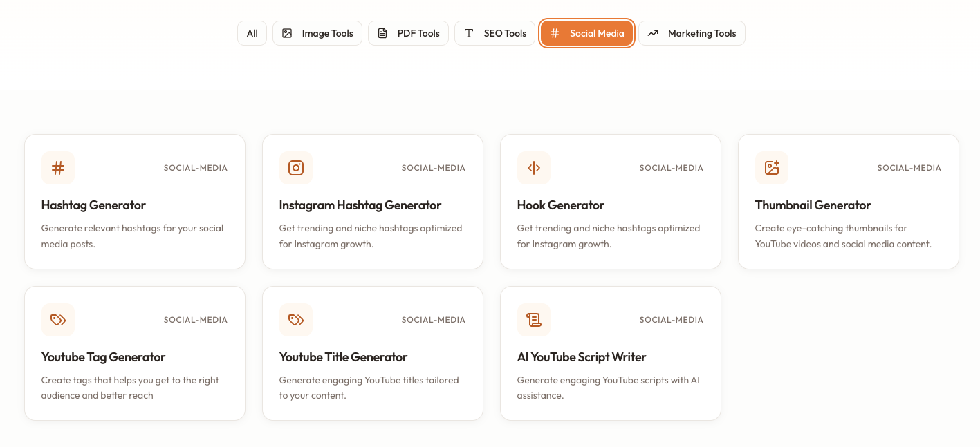Open the Hashtag Generator title link

coord(93,205)
